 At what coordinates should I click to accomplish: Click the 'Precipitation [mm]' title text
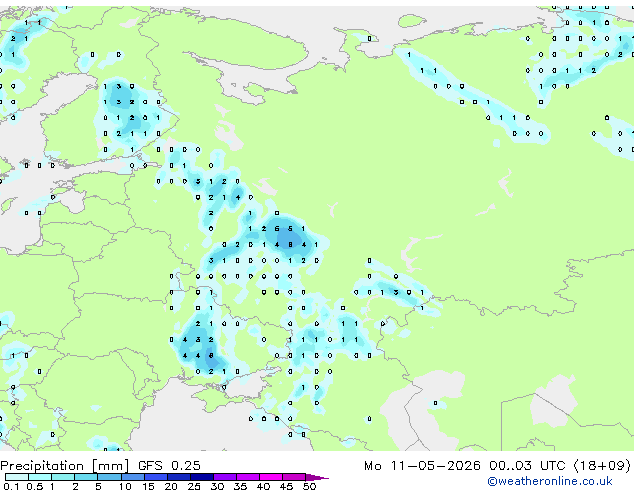(65, 466)
